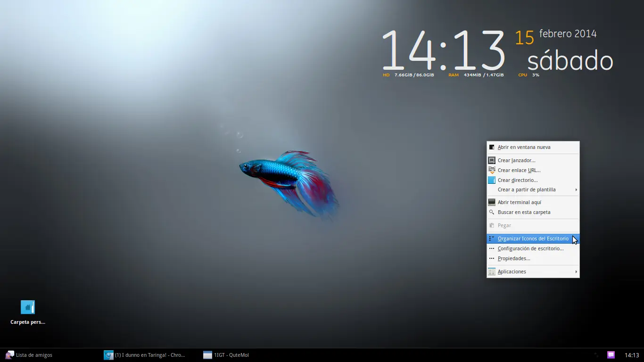Click the greyed-out Pegar menu entry
The image size is (644, 362).
[533, 225]
